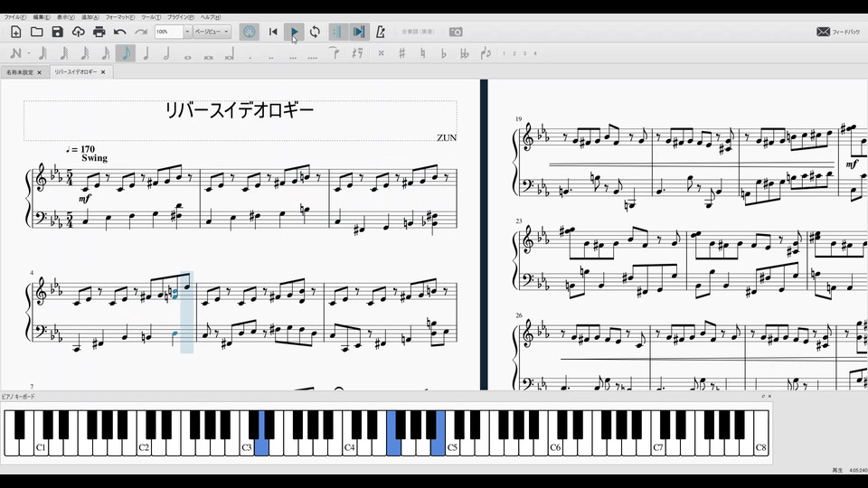Select voice 2
This screenshot has width=868, height=488.
(x=514, y=53)
